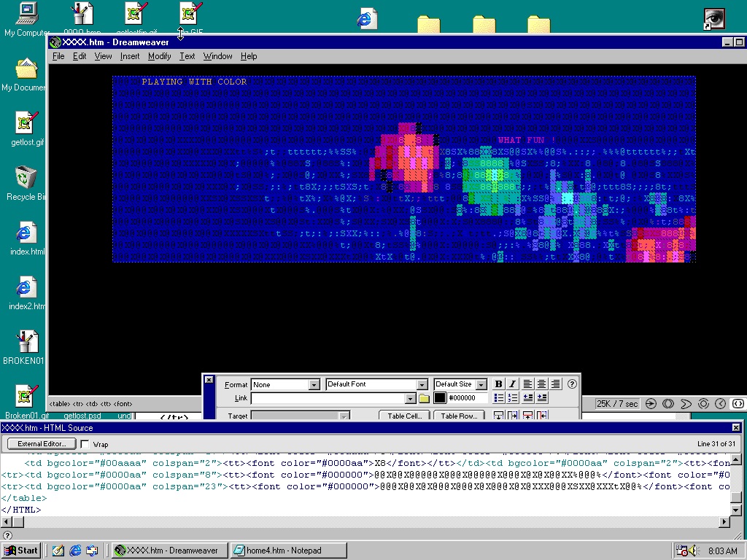
Task: Expand the Link field dropdown arrow
Action: [410, 398]
